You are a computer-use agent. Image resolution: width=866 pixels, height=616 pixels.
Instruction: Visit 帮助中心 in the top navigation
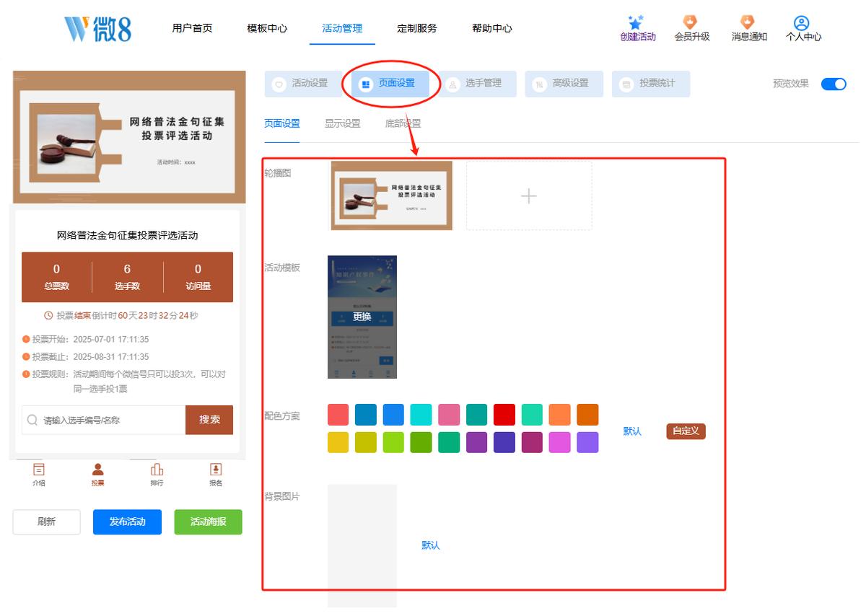point(492,28)
